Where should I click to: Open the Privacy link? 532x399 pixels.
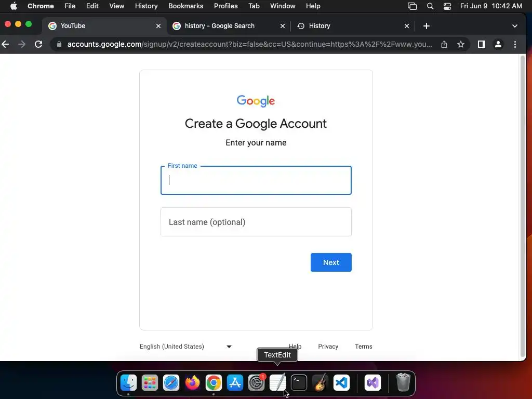pos(328,347)
